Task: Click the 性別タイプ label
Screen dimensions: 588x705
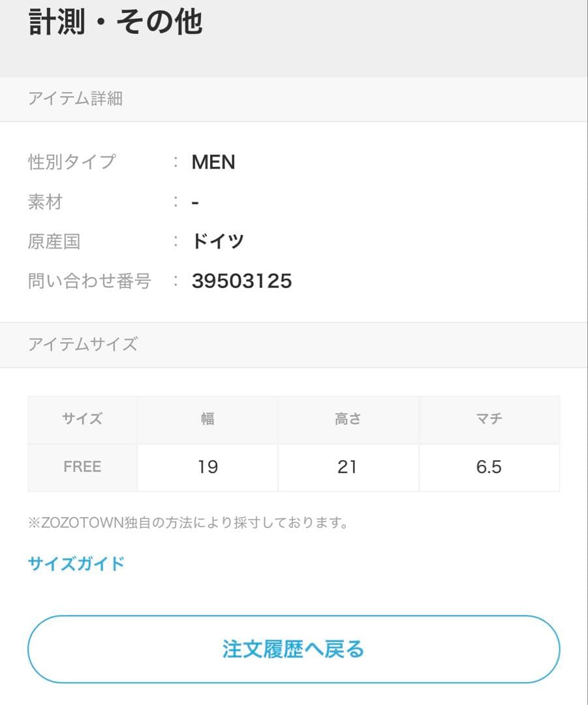Action: coord(72,162)
